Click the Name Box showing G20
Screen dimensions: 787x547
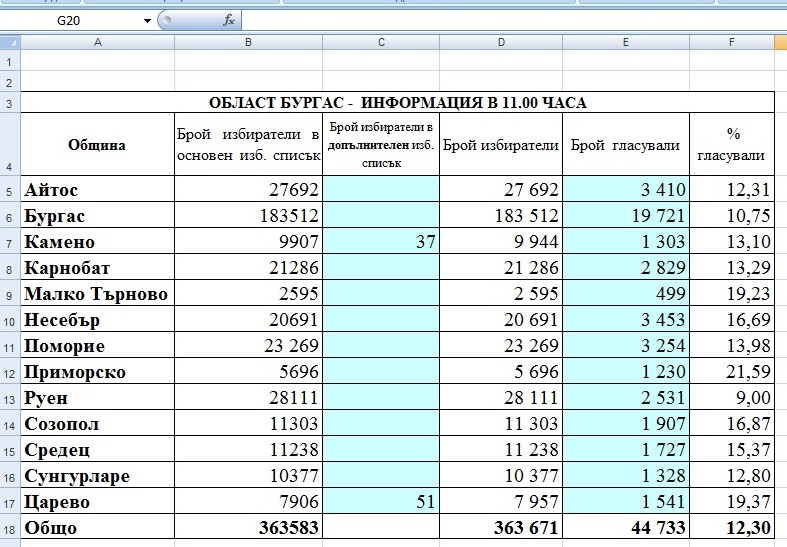tap(70, 21)
